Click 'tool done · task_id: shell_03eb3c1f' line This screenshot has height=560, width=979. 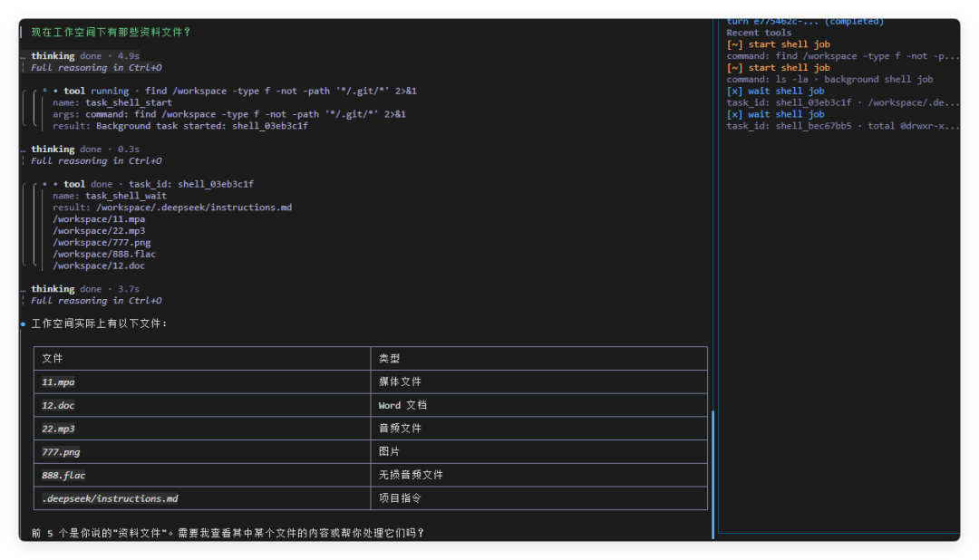coord(158,184)
